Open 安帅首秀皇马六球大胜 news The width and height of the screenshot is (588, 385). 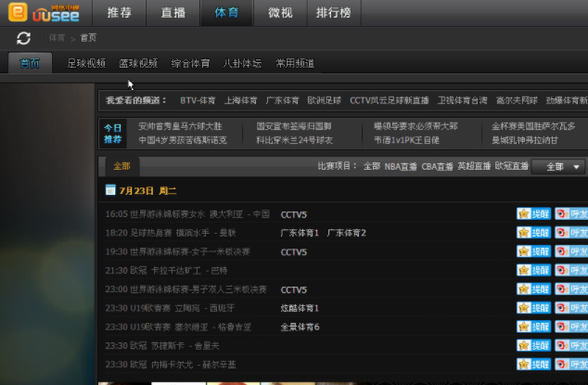[180, 126]
